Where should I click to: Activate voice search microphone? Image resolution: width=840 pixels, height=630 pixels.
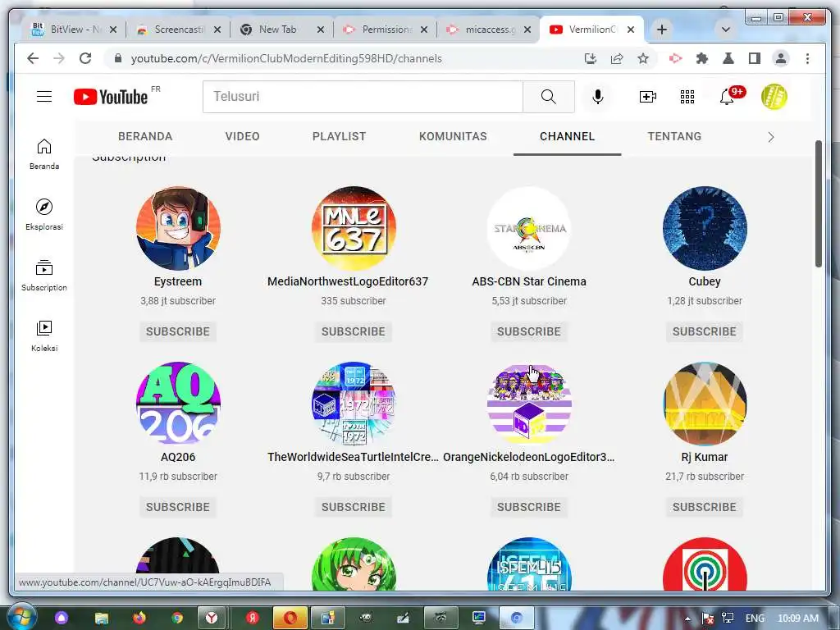598,97
